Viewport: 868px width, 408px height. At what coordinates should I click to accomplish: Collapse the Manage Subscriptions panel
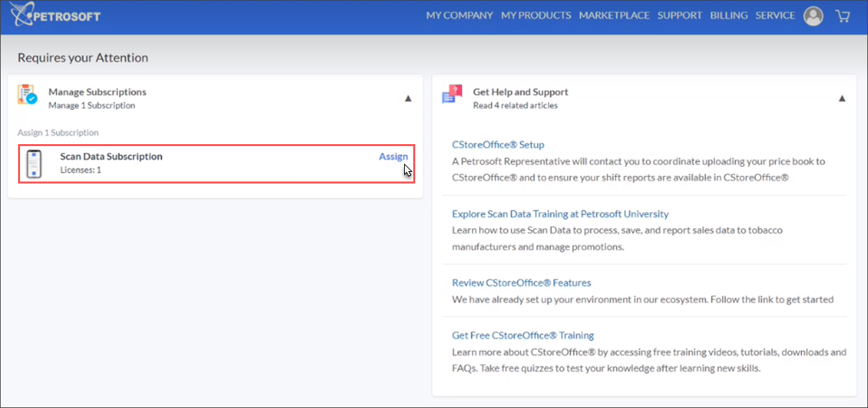(408, 99)
